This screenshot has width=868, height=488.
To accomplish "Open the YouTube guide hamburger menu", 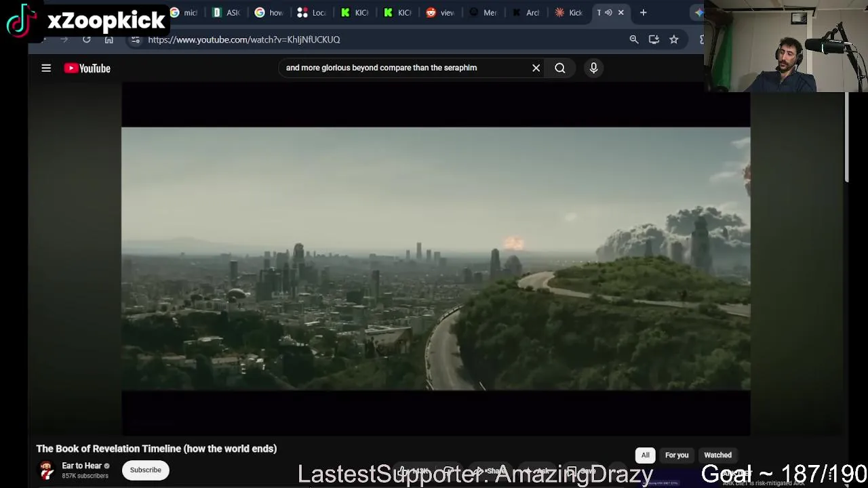I will pos(46,68).
